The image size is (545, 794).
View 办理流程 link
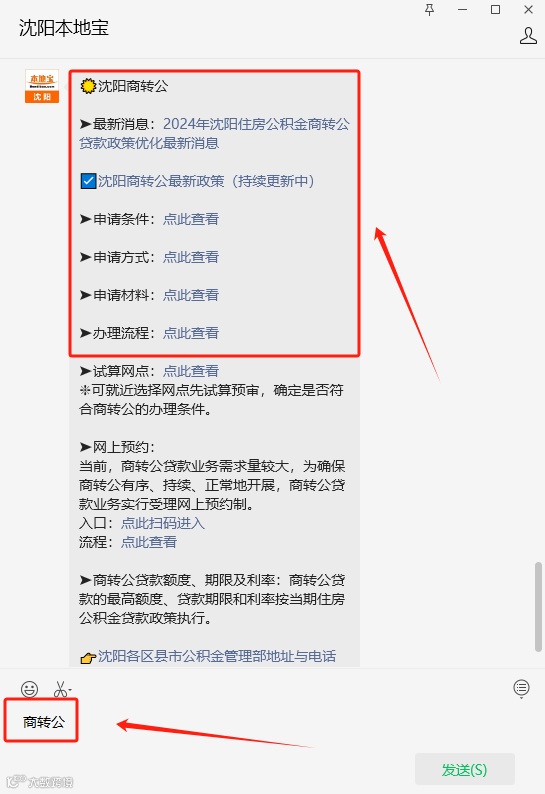coord(190,333)
